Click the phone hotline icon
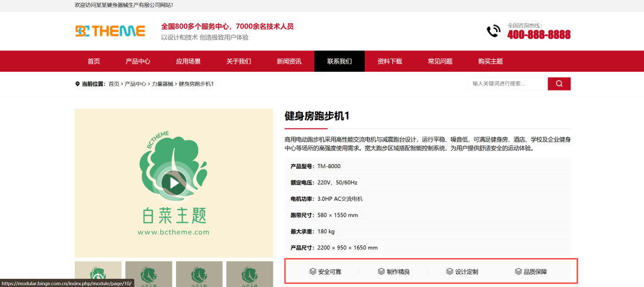The image size is (644, 287). [x=493, y=31]
